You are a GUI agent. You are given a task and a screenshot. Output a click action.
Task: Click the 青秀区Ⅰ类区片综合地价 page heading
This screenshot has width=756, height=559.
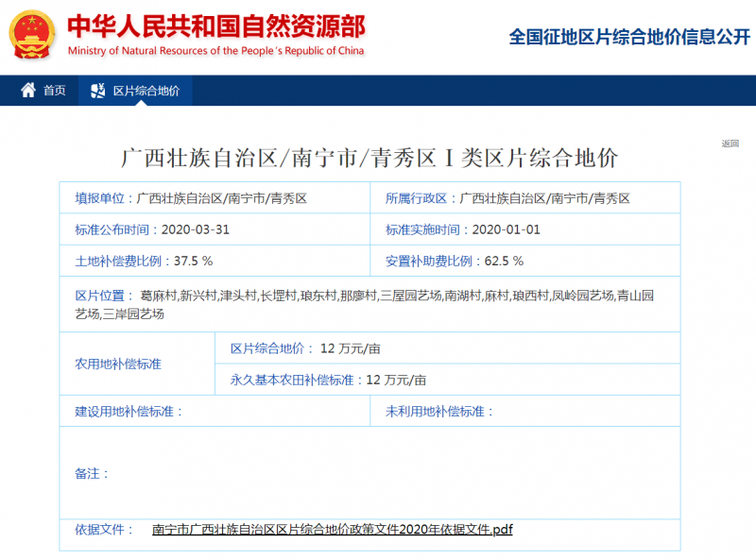pyautogui.click(x=369, y=158)
